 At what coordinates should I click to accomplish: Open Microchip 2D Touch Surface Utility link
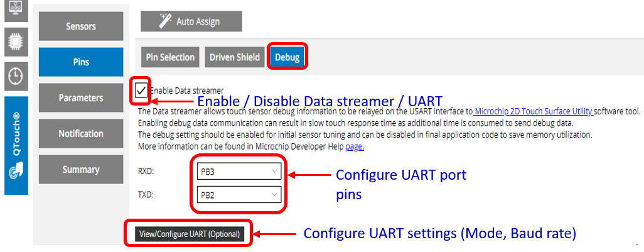[x=533, y=111]
